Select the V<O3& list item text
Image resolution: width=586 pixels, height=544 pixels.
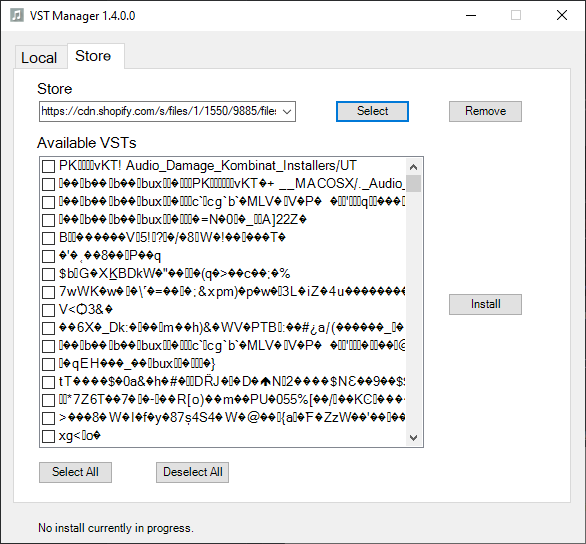(86, 309)
